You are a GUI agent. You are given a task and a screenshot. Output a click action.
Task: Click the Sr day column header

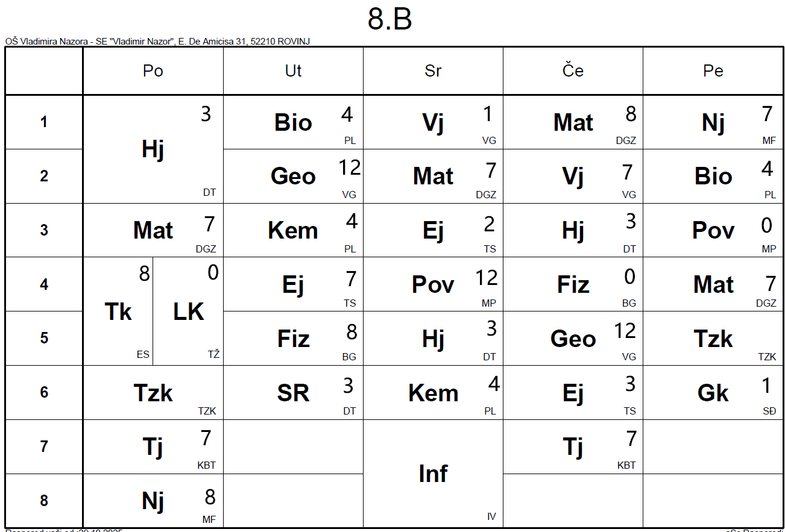tap(433, 71)
